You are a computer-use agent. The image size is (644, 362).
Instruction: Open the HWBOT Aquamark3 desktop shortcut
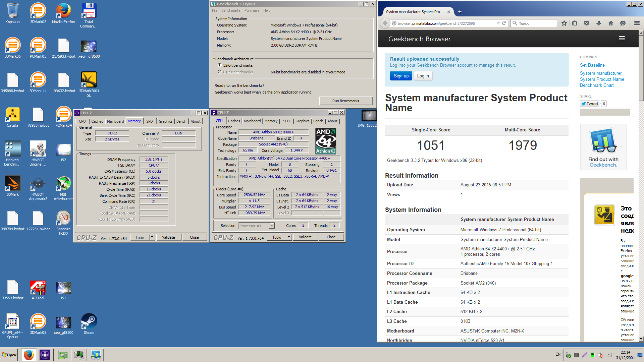pos(38,188)
